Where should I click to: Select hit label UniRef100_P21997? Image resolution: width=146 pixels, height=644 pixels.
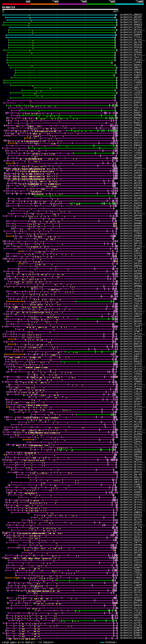pyautogui.click(x=131, y=163)
